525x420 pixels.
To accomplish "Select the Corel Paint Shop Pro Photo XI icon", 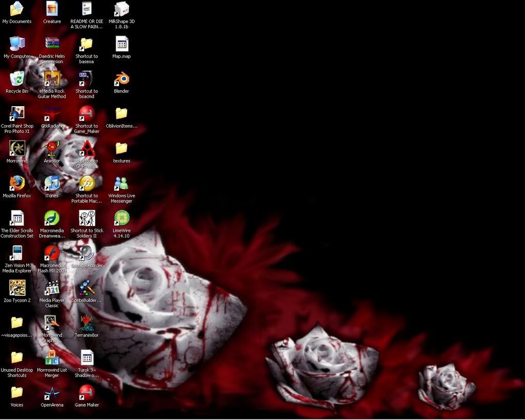I will click(17, 113).
